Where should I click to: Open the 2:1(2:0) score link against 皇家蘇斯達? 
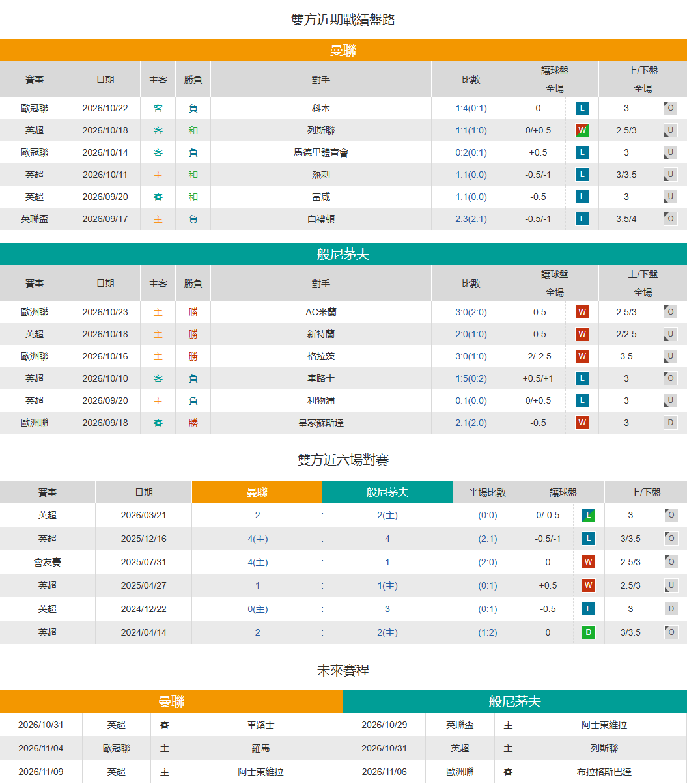coord(471,423)
